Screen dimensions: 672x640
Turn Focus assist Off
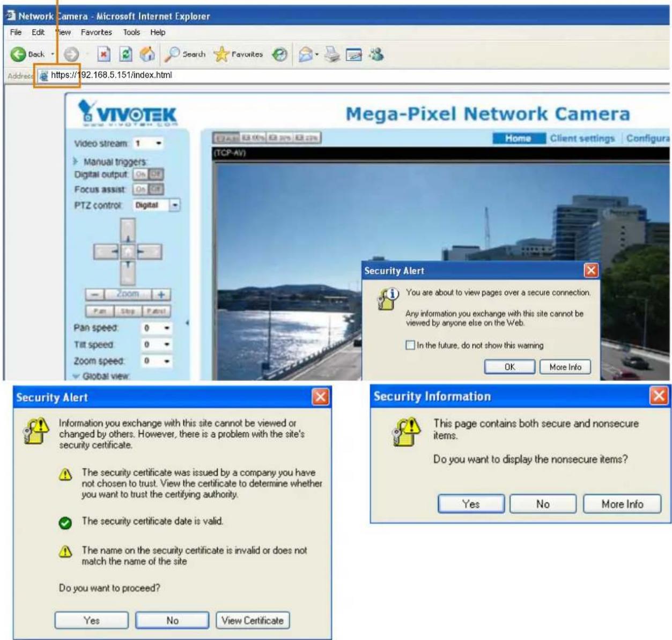156,189
